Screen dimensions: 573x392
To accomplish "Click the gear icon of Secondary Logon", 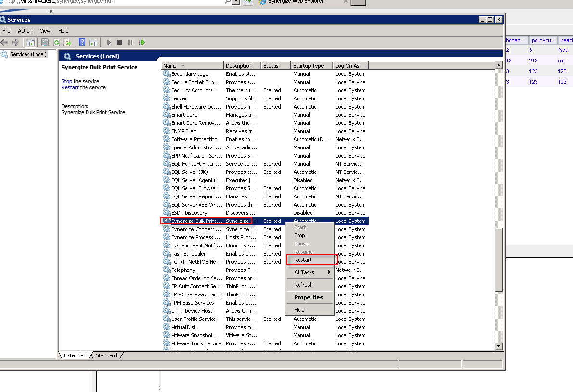I will click(x=167, y=74).
